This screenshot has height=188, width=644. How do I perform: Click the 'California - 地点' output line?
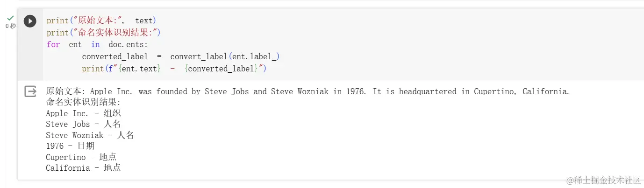(x=83, y=168)
